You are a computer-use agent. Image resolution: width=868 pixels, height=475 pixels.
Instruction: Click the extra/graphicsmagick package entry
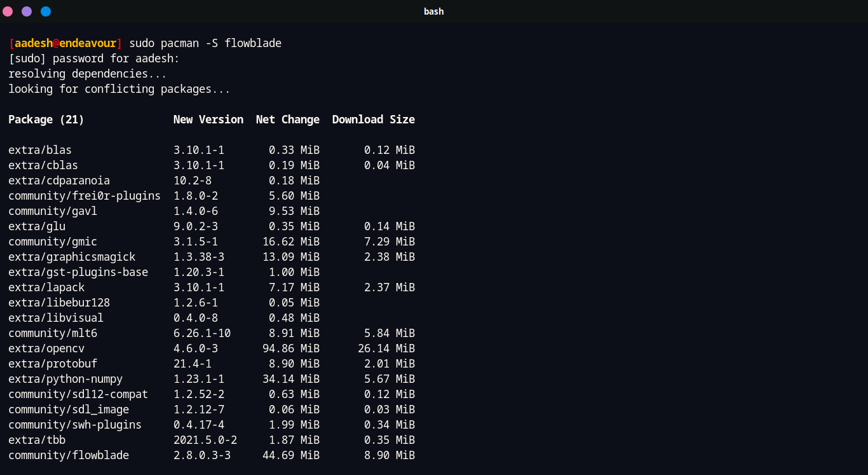point(72,256)
